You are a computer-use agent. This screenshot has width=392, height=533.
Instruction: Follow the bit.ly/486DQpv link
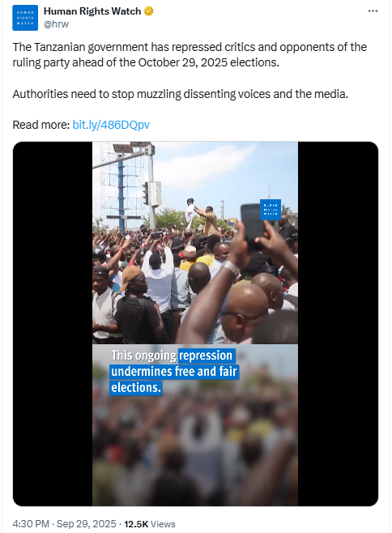pyautogui.click(x=111, y=125)
